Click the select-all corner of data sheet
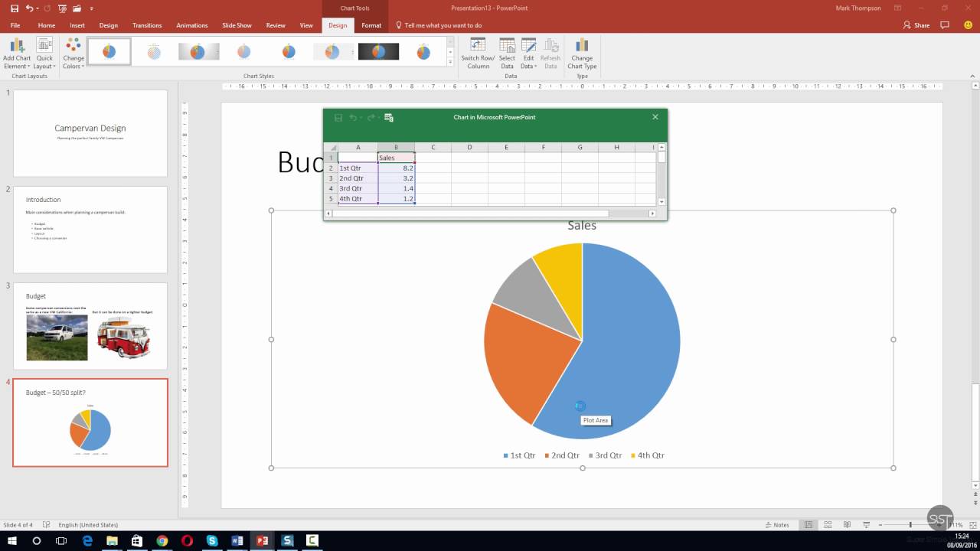980x551 pixels. pyautogui.click(x=332, y=148)
